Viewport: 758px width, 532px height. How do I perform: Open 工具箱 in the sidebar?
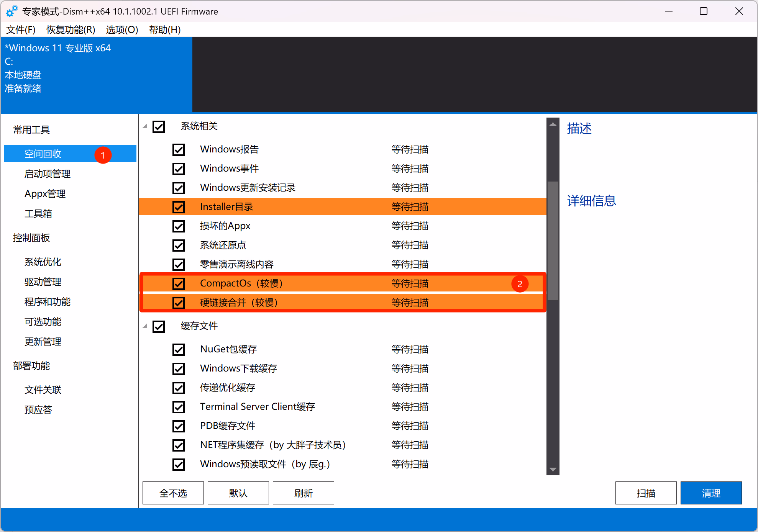38,214
